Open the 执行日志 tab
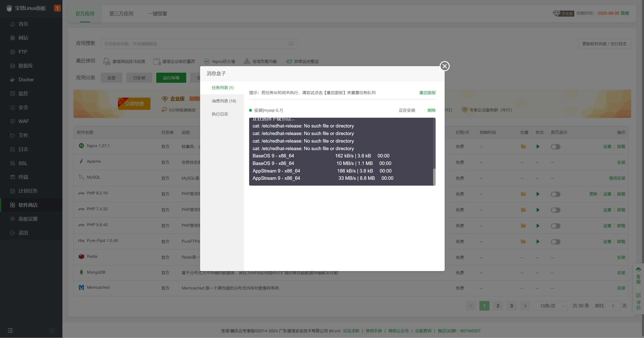The image size is (644, 338). coord(220,114)
